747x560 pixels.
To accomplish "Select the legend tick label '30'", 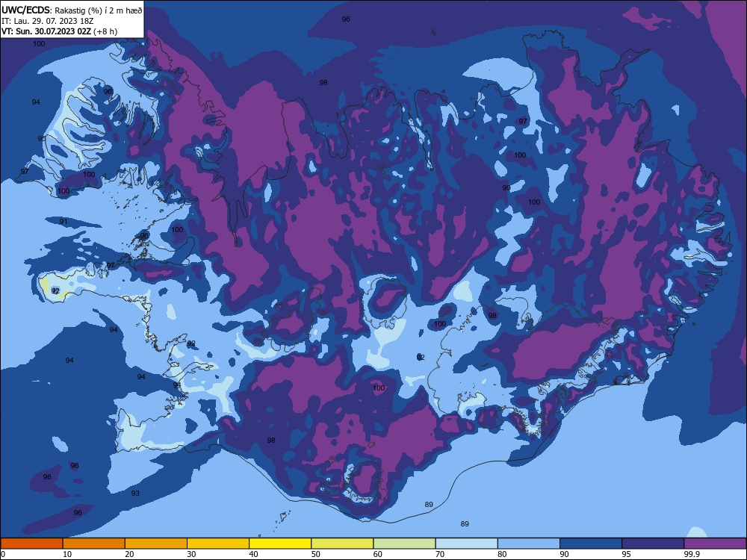I will [x=191, y=554].
